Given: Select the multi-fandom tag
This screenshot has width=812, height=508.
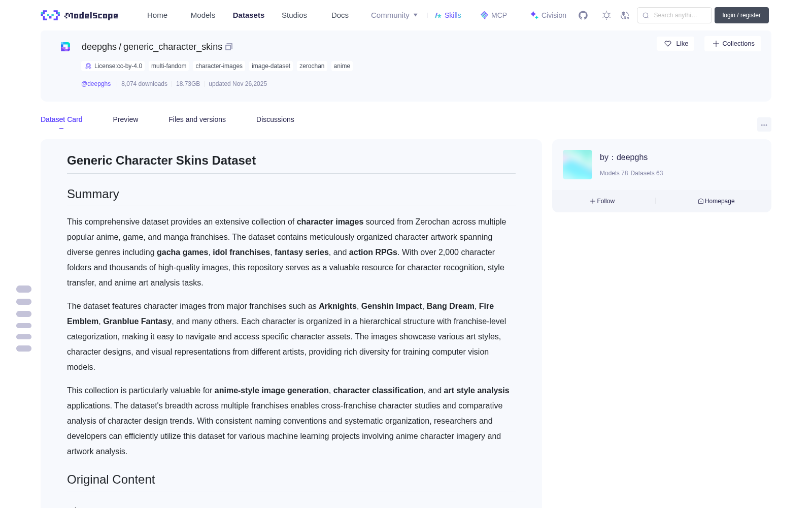Looking at the screenshot, I should (x=168, y=66).
